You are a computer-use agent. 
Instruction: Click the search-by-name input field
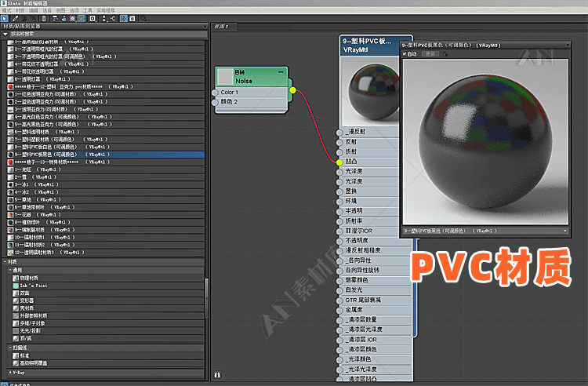click(108, 35)
